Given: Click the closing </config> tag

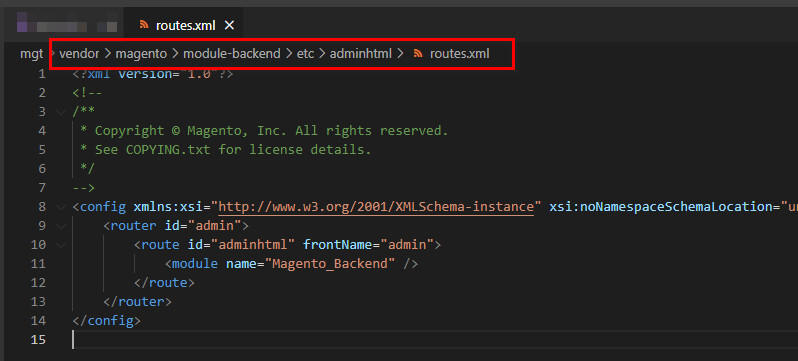Looking at the screenshot, I should (106, 321).
